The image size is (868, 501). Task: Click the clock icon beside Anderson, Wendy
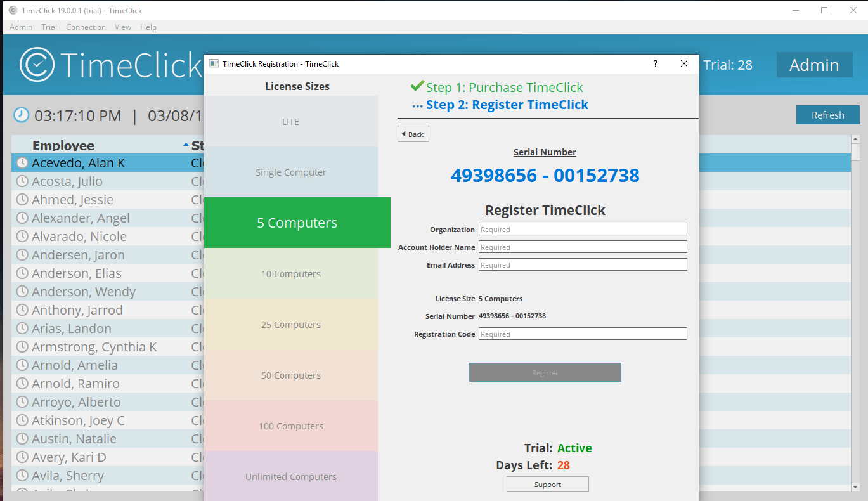pos(22,292)
